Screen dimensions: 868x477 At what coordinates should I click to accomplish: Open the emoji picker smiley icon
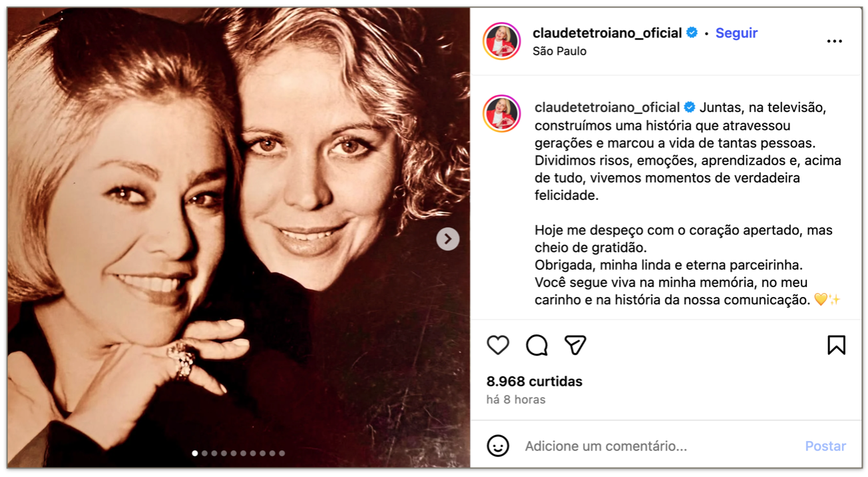[x=498, y=446]
